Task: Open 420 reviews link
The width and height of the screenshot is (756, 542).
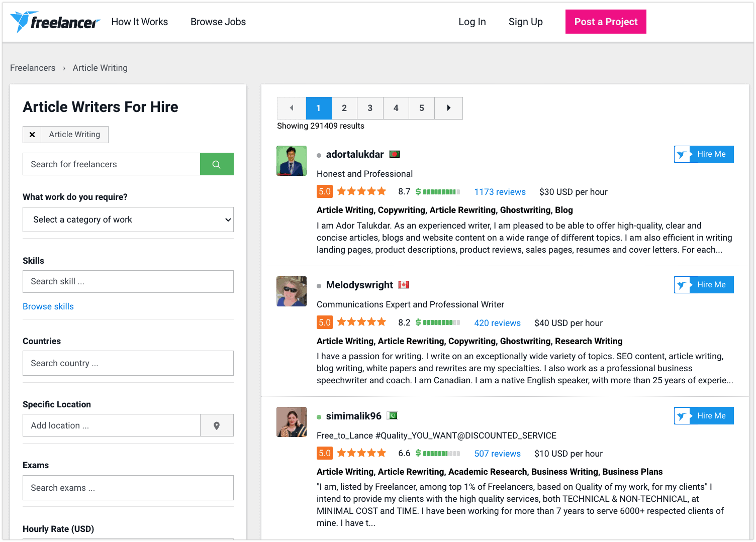Action: [x=498, y=323]
